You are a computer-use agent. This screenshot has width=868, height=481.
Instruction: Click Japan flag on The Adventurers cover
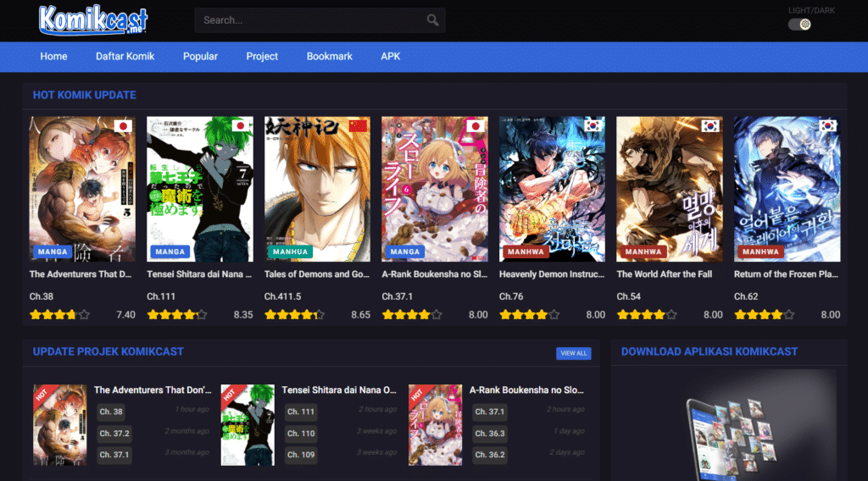(x=123, y=126)
